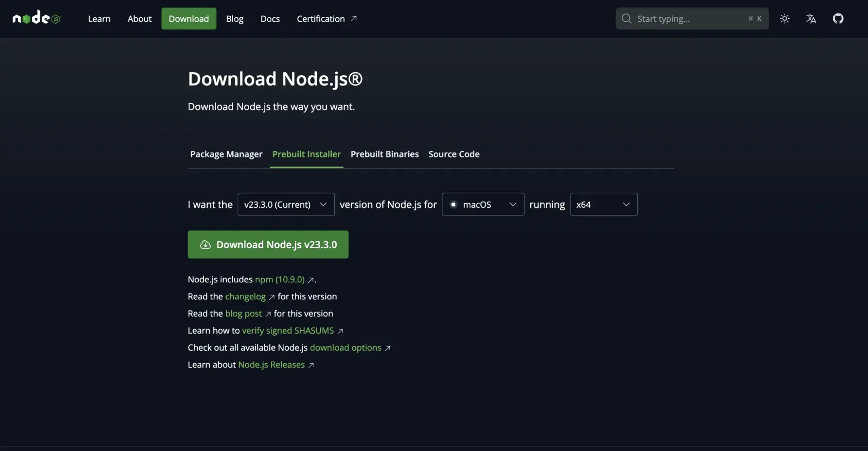Viewport: 868px width, 451px height.
Task: Click the external arrow after download options
Action: pos(387,348)
